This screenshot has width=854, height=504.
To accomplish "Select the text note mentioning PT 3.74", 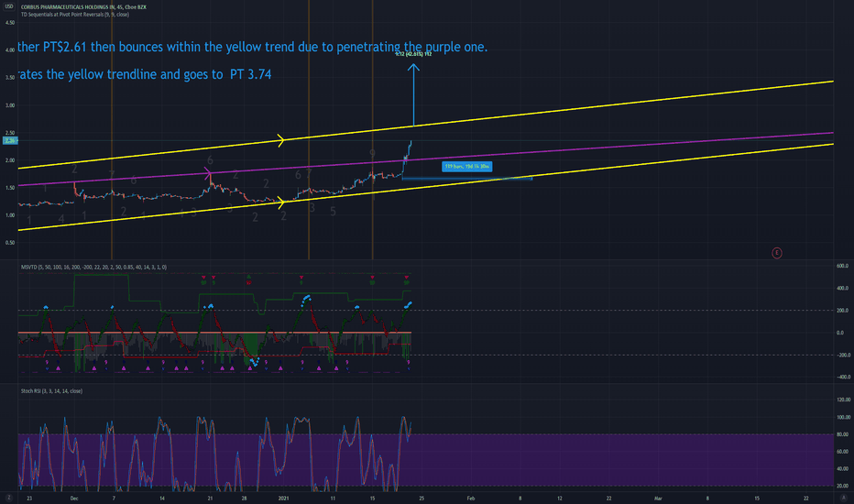I will [145, 74].
